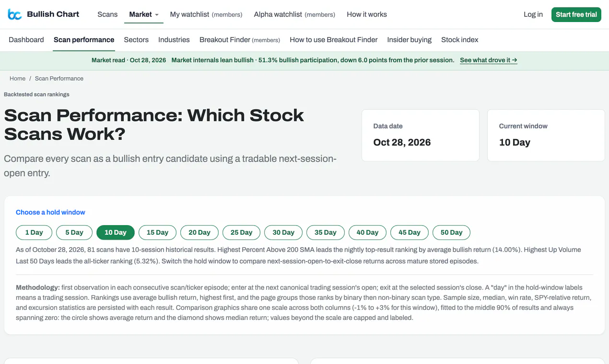Select the 20 Day hold window

199,232
